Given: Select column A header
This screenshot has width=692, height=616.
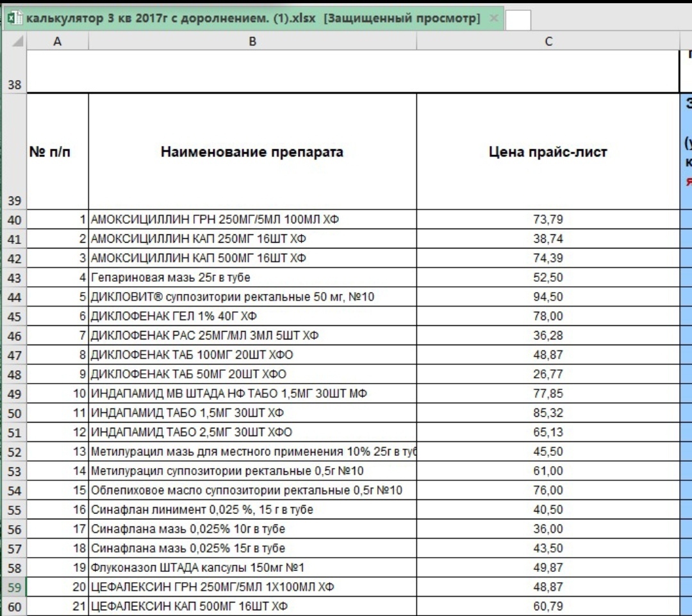Looking at the screenshot, I should pos(58,41).
